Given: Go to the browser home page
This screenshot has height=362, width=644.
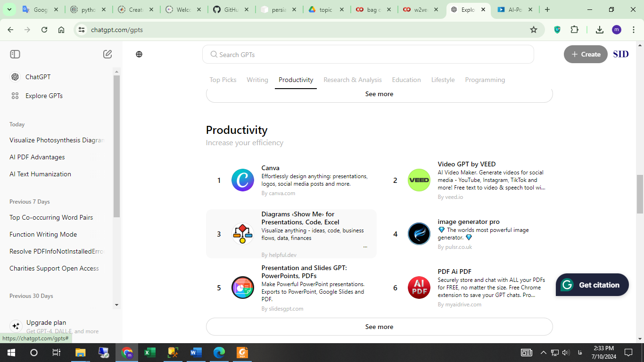Looking at the screenshot, I should click(61, 30).
